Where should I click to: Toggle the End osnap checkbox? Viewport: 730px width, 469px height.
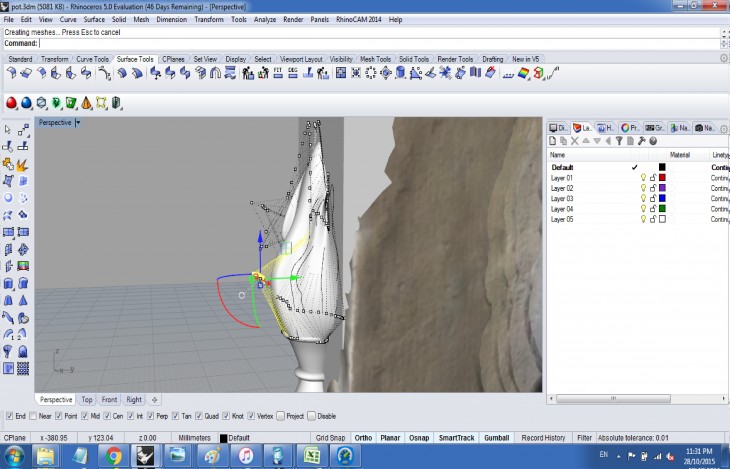point(10,416)
